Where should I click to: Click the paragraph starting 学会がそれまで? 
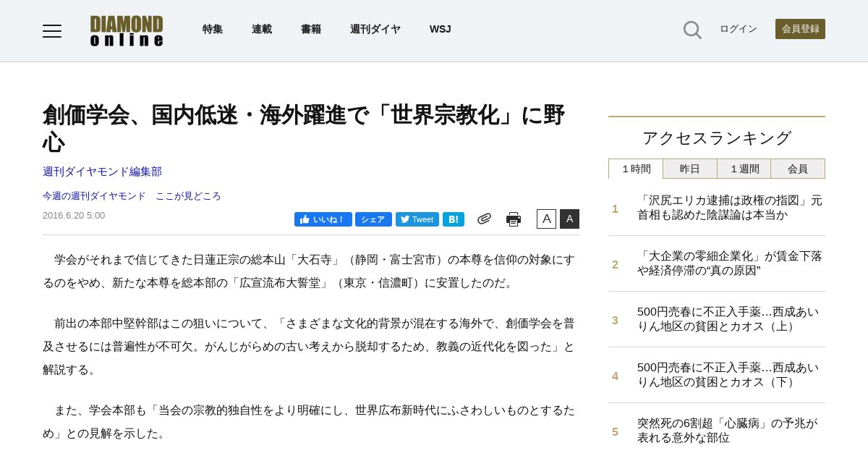click(309, 271)
